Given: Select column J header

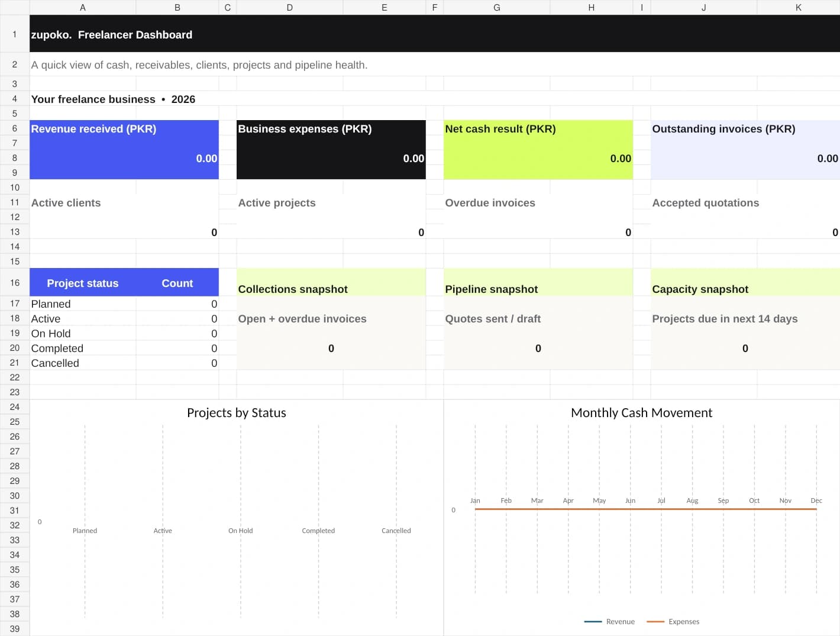Looking at the screenshot, I should click(704, 8).
